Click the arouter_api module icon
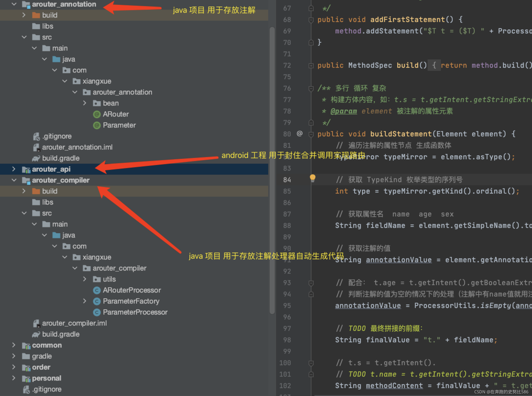 pyautogui.click(x=26, y=169)
